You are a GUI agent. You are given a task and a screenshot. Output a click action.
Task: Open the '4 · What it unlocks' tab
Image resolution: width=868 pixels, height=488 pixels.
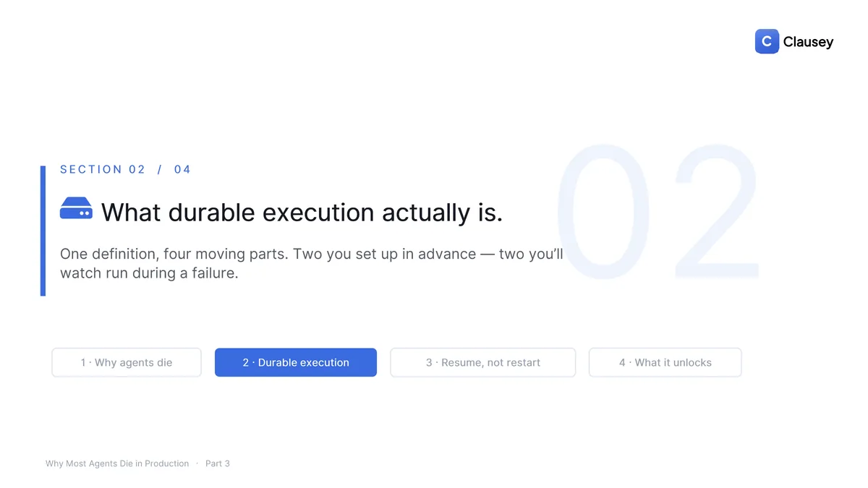pyautogui.click(x=665, y=362)
